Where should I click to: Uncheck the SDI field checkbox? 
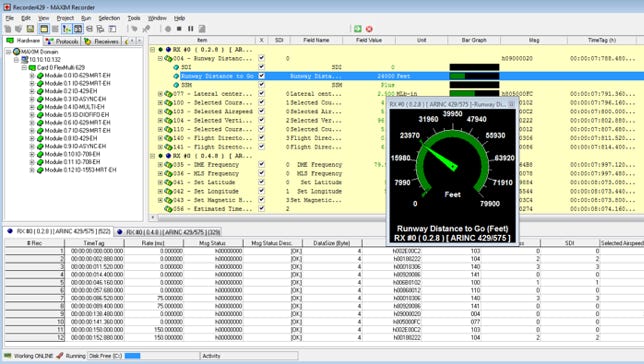[262, 67]
